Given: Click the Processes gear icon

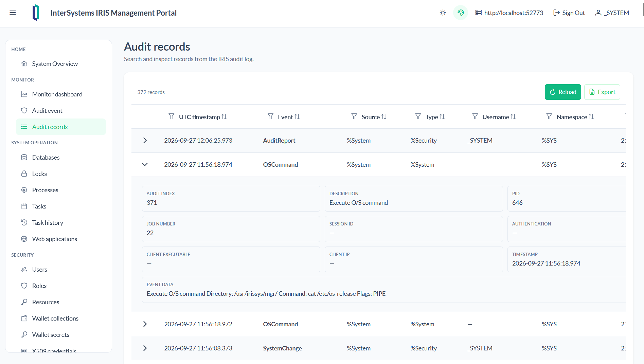Looking at the screenshot, I should point(24,190).
